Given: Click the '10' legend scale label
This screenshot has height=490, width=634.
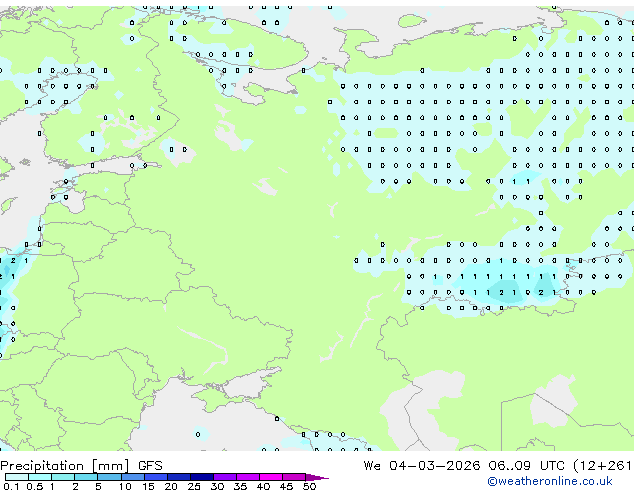Looking at the screenshot, I should tap(125, 486).
